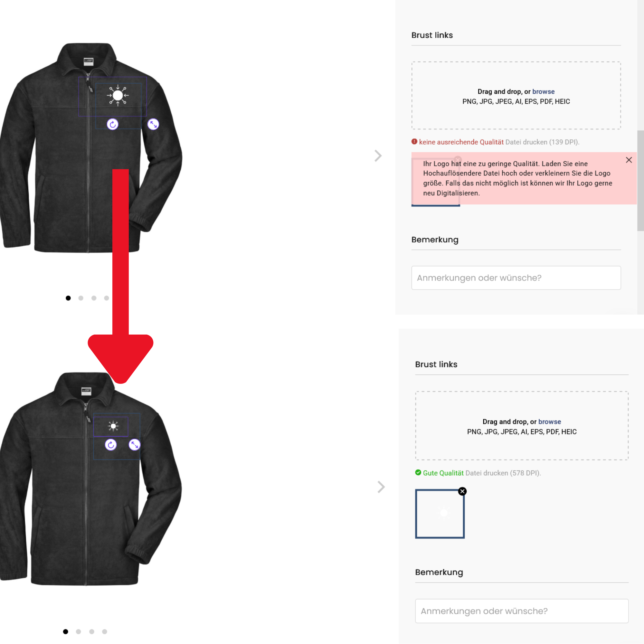Select the sun logo on the top jacket
Image resolution: width=644 pixels, height=644 pixels.
118,96
